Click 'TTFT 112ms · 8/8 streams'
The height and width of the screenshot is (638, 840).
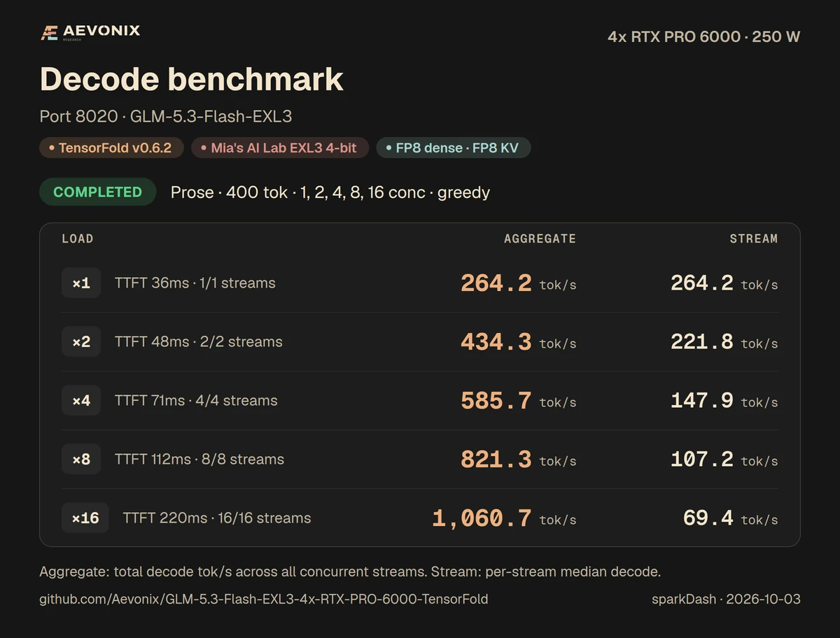tap(199, 460)
